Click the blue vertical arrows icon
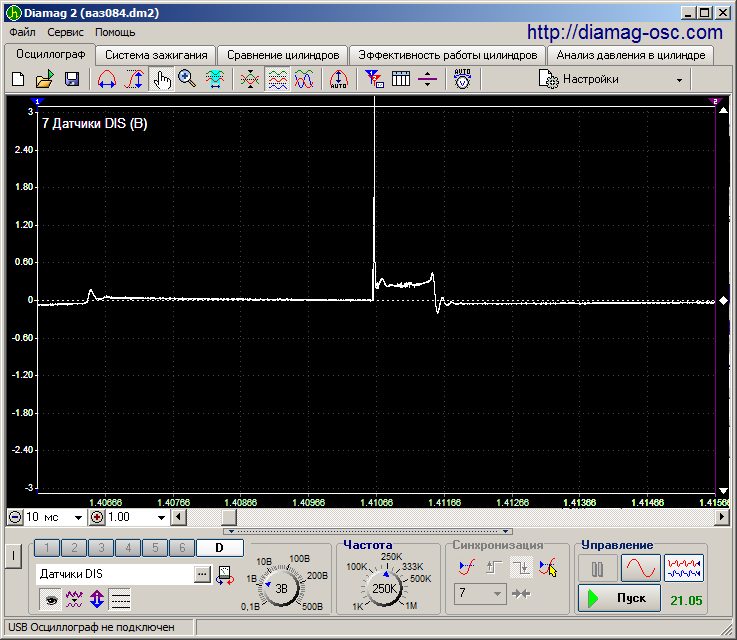The width and height of the screenshot is (737, 640). click(97, 600)
